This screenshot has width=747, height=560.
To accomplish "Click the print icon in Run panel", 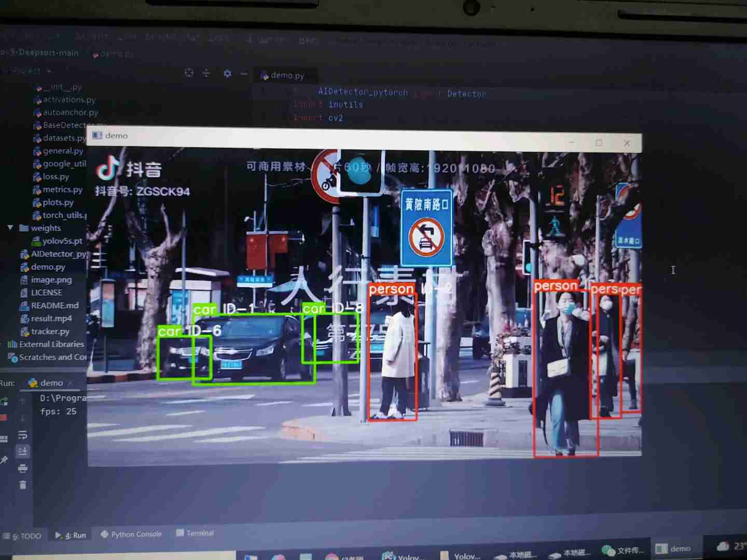I will pos(23,469).
